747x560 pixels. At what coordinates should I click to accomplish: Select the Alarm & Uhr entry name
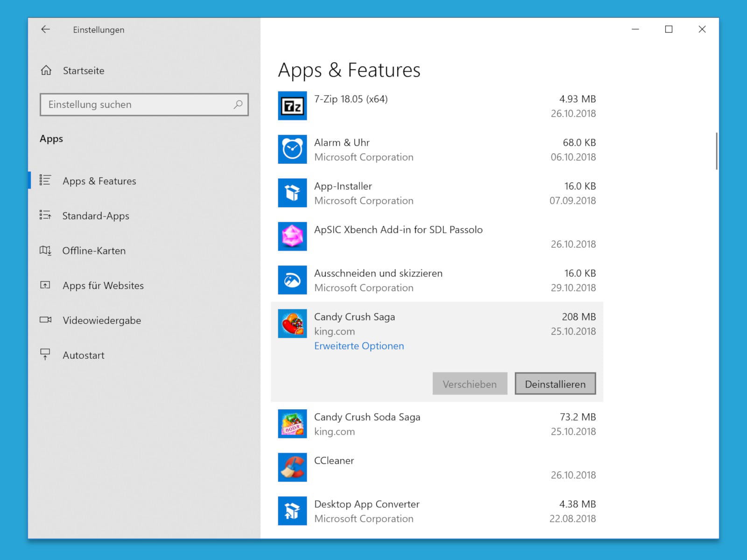(x=342, y=143)
